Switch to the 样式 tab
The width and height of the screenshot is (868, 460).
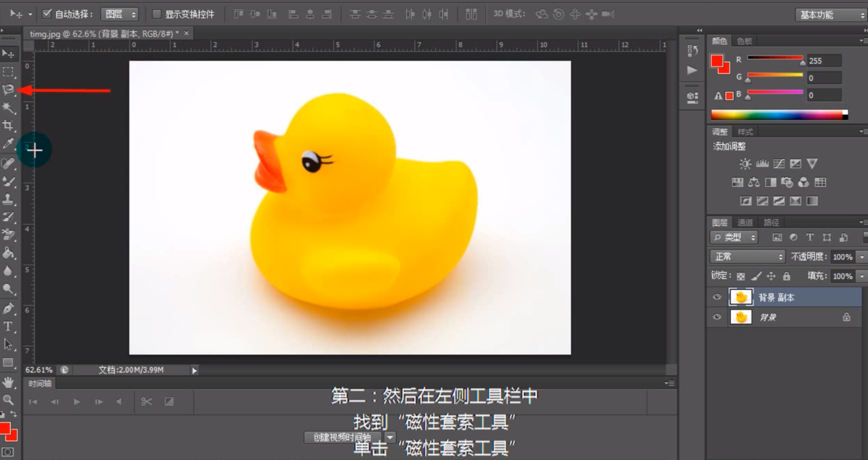pos(745,131)
